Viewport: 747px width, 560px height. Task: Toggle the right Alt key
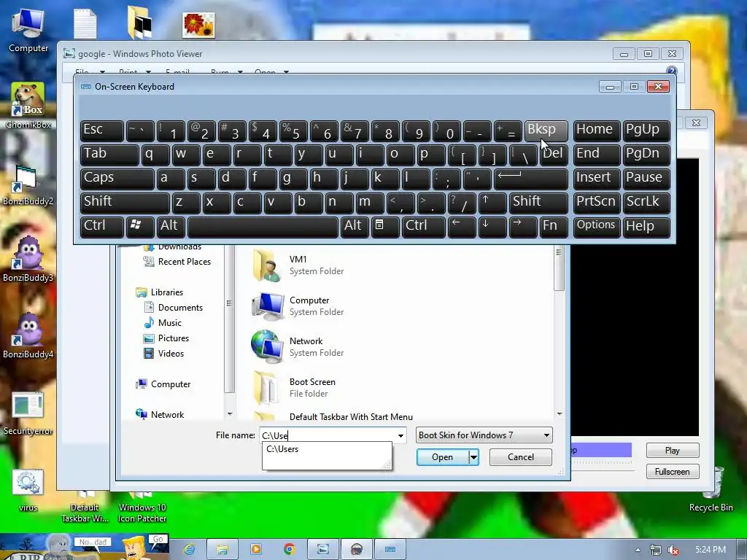click(x=355, y=226)
